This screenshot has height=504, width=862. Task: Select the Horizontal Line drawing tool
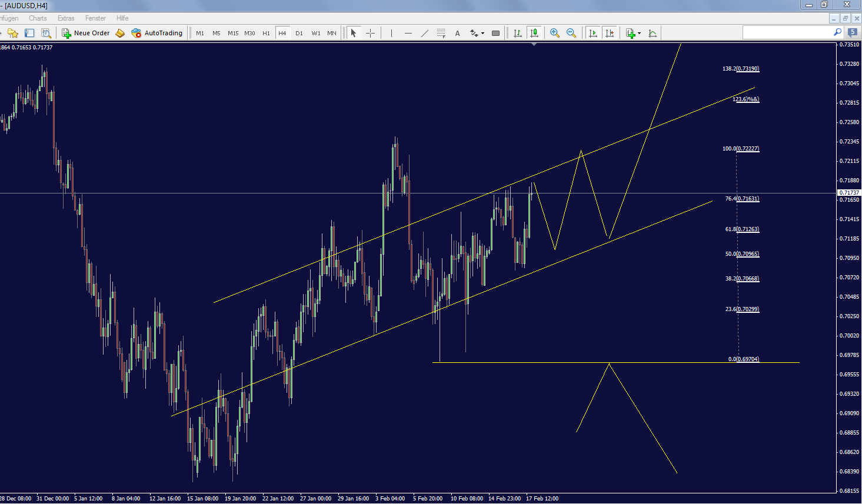coord(408,33)
